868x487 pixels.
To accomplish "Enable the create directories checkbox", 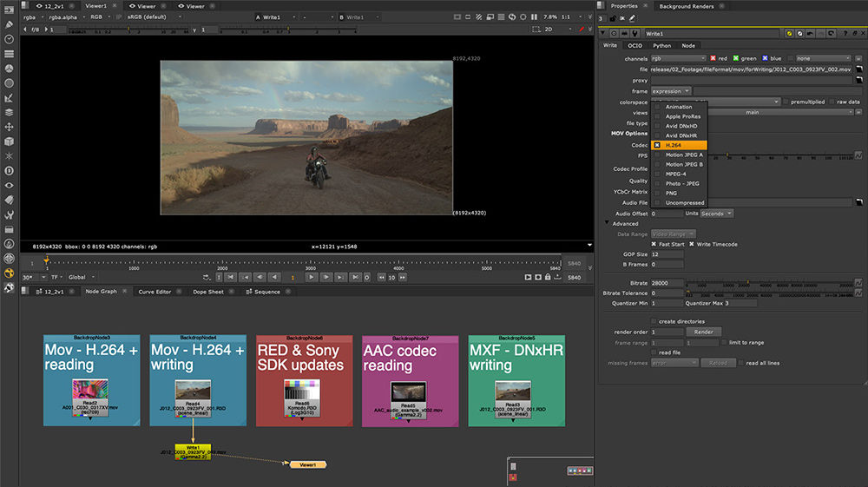I will [654, 321].
